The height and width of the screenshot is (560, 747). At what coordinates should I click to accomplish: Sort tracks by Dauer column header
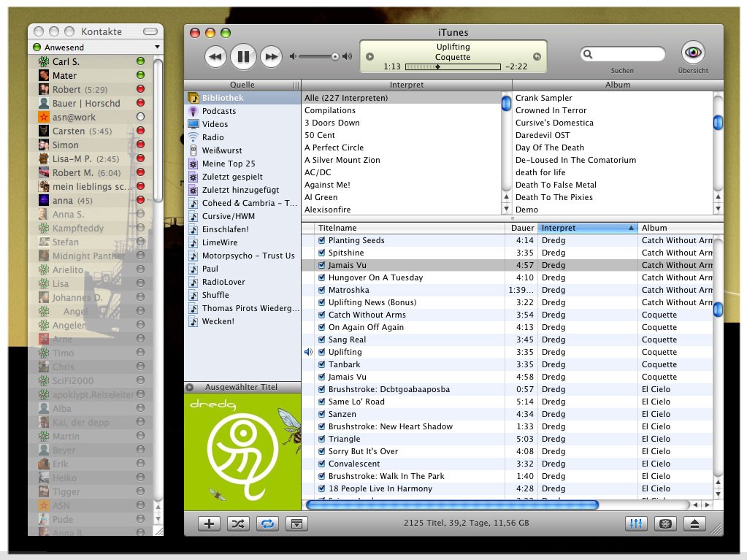click(521, 228)
